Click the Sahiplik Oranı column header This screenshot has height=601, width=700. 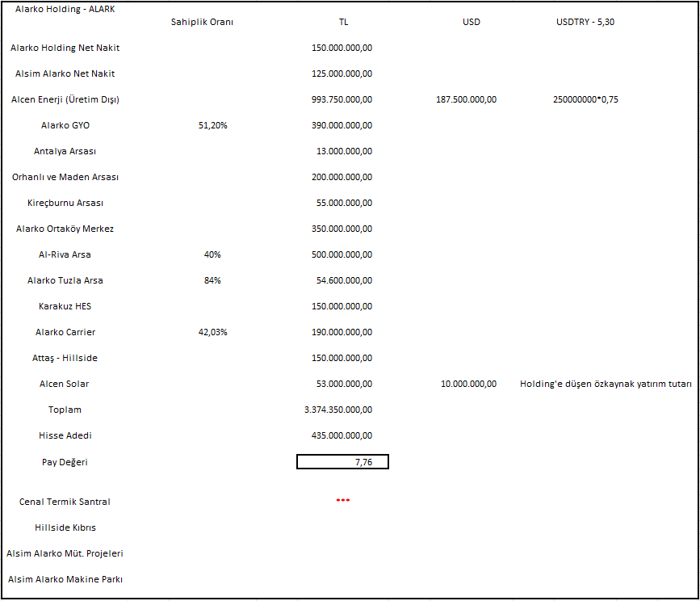202,22
